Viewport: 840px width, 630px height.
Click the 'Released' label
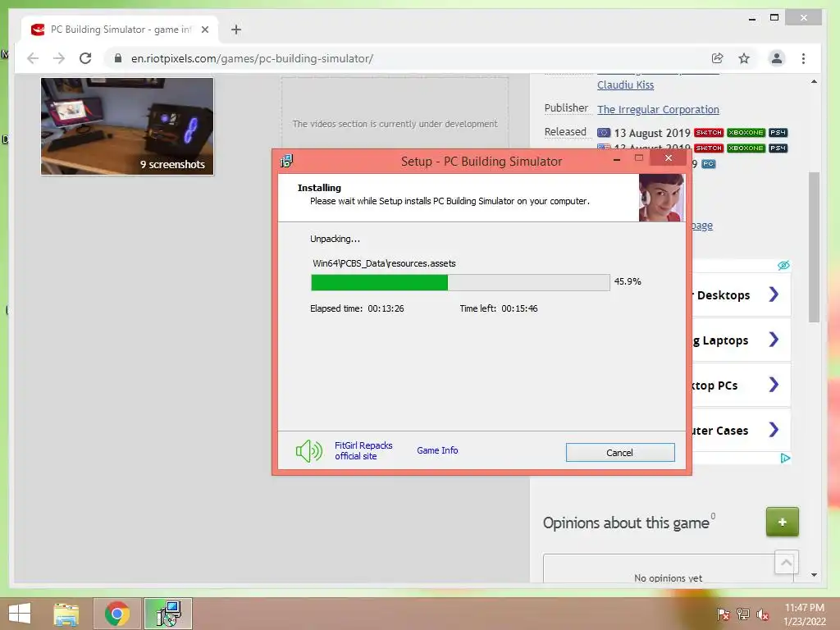coord(565,131)
